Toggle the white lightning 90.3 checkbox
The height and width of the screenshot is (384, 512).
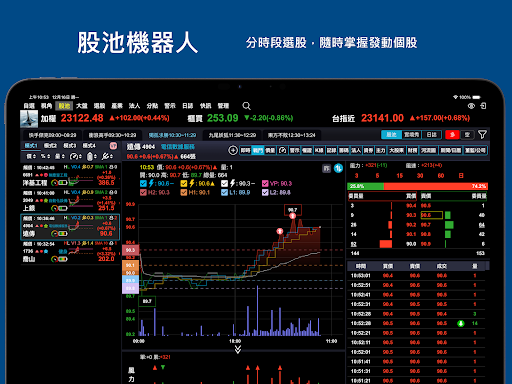tap(224, 183)
